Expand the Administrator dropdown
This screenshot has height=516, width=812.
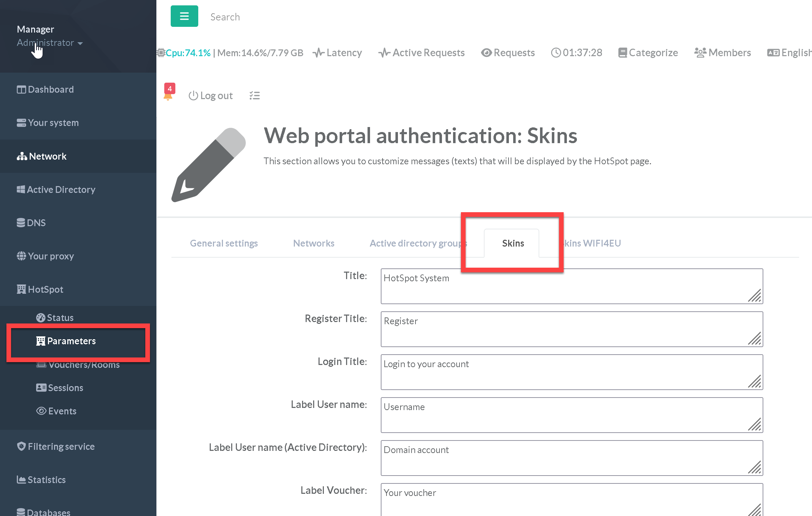[50, 43]
